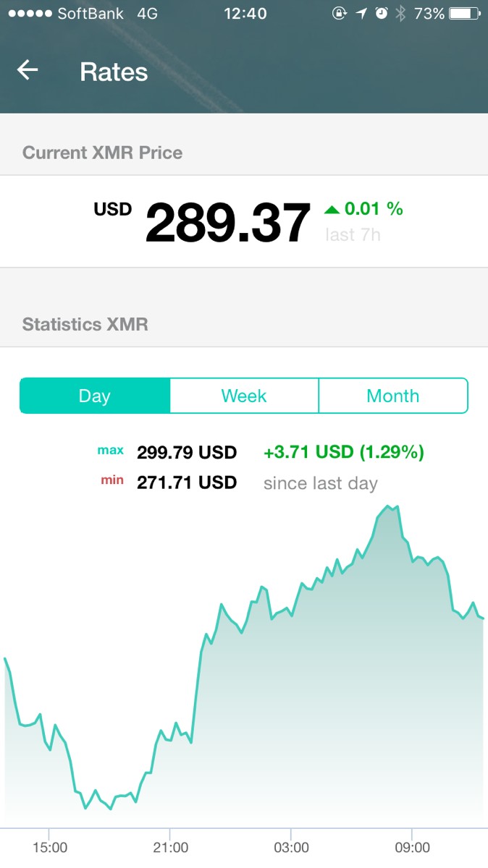488x868 pixels.
Task: Tap the Rates screen title
Action: click(114, 72)
